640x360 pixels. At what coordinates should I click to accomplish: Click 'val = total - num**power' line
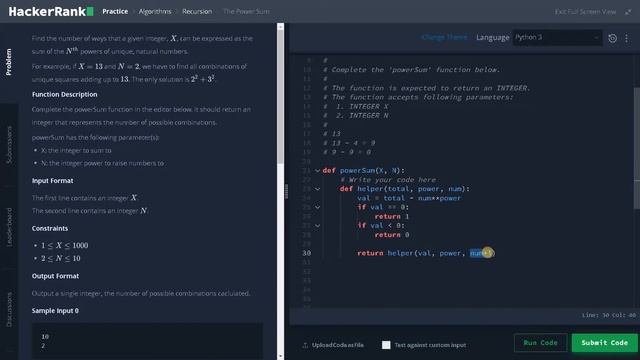pos(409,198)
